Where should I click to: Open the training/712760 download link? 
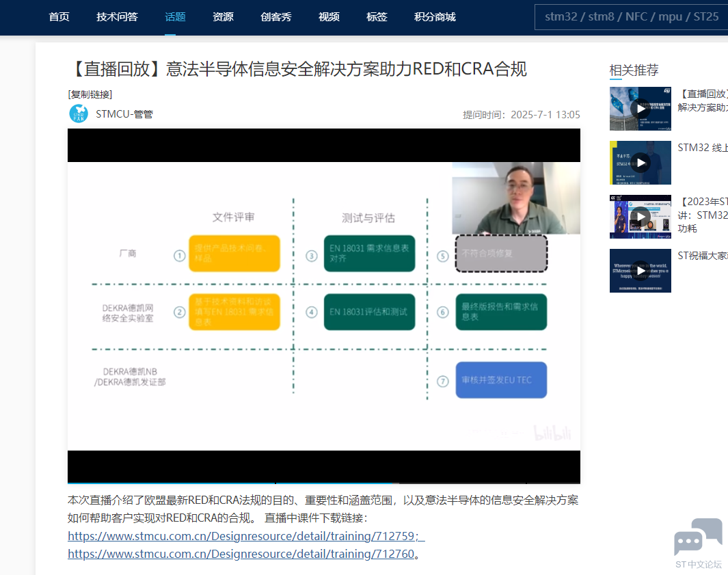241,554
